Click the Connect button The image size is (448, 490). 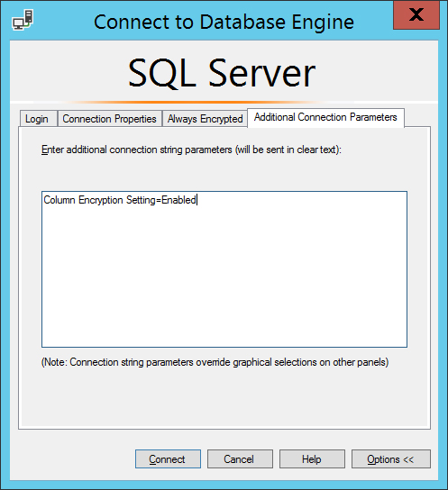tap(168, 459)
